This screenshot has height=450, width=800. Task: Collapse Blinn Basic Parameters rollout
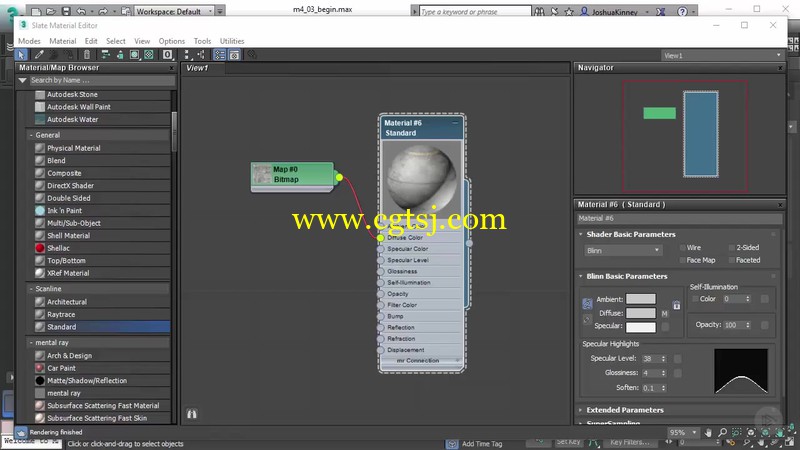coord(581,276)
